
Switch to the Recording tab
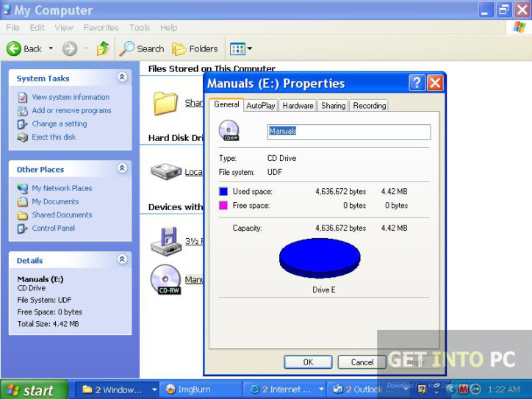point(369,106)
